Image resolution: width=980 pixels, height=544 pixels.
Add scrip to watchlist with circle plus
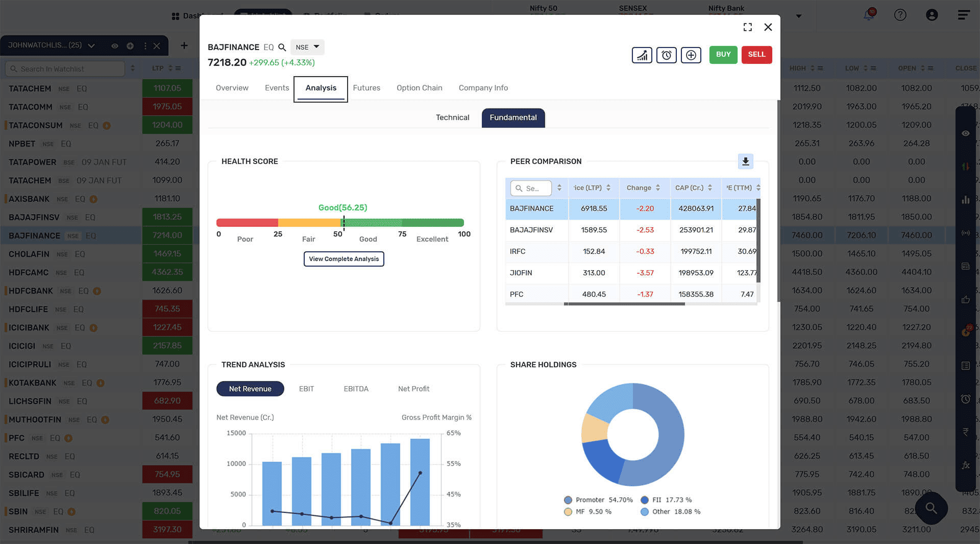(x=130, y=46)
